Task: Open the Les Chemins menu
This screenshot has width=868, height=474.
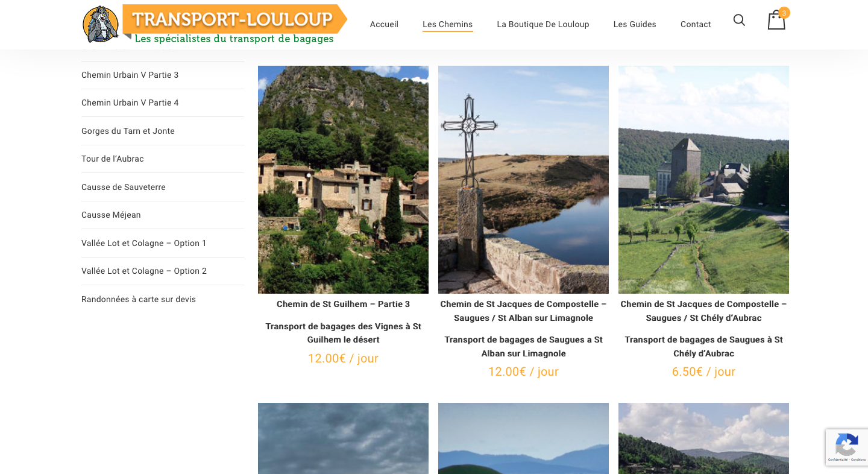Action: (x=447, y=24)
